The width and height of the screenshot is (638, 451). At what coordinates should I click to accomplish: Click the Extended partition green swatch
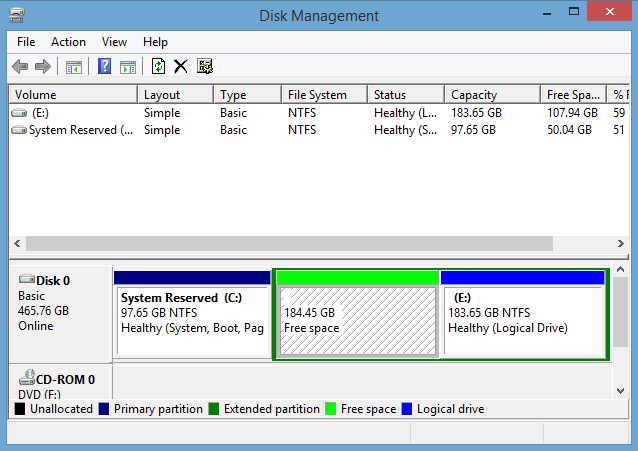tap(214, 409)
